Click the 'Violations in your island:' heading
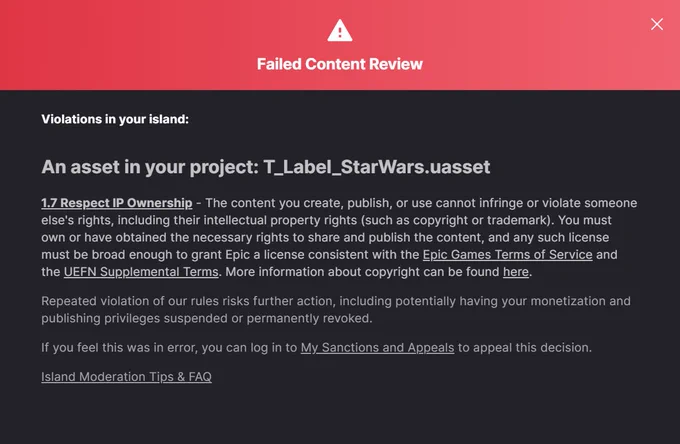 click(115, 119)
